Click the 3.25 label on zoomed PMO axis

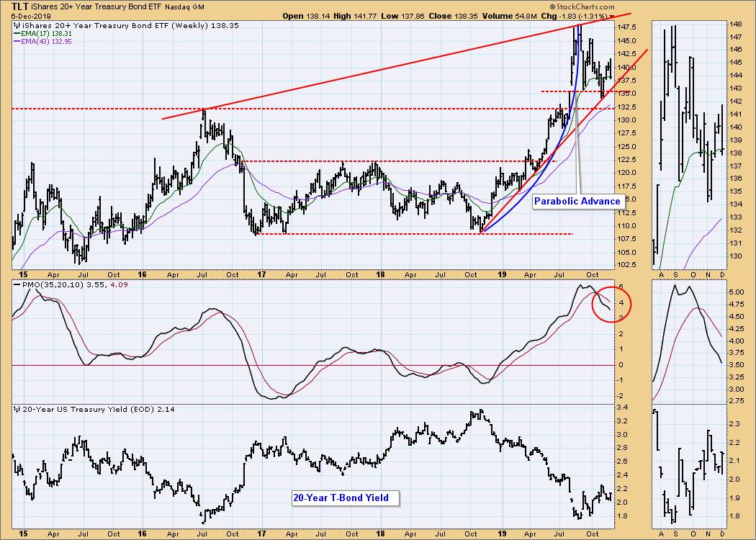coord(737,377)
